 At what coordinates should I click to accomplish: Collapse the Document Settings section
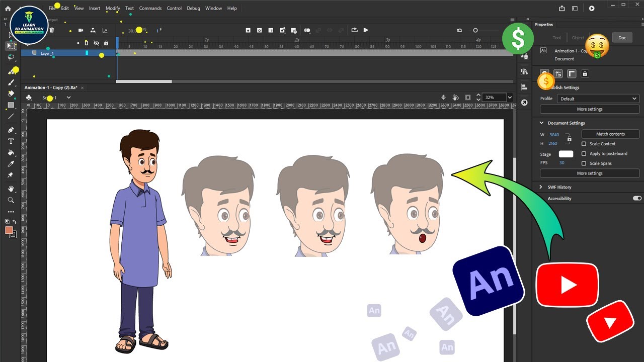click(542, 123)
